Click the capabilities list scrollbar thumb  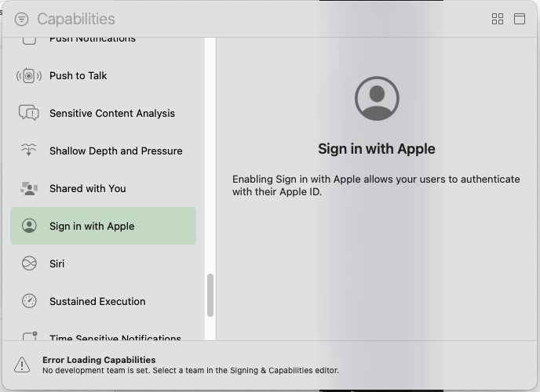click(x=210, y=295)
